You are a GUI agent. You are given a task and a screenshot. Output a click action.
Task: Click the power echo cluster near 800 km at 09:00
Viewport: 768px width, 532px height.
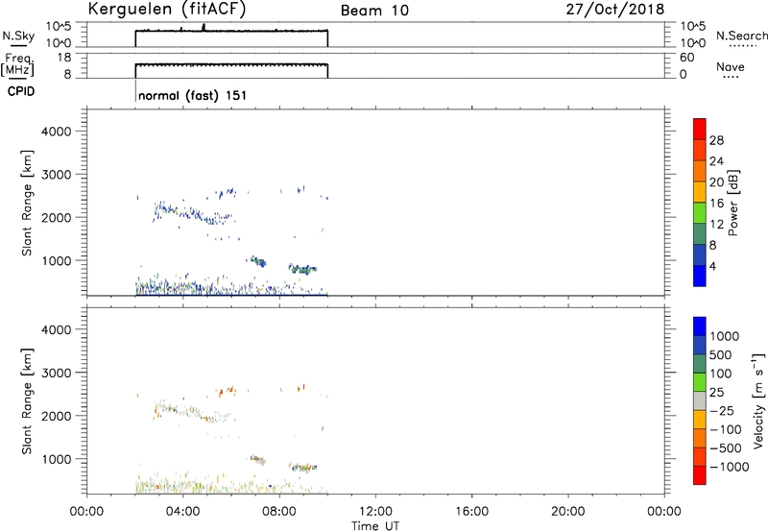pos(302,269)
